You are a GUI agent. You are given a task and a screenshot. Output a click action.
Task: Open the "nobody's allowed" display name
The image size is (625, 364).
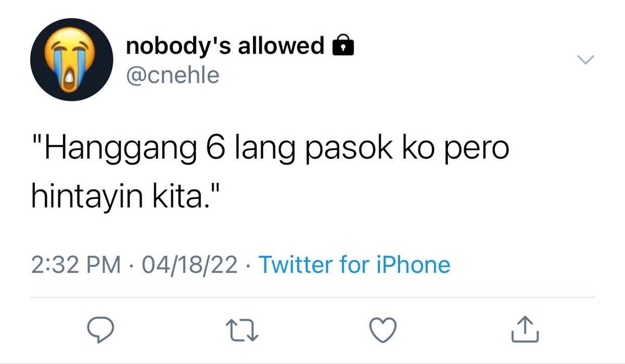point(225,46)
